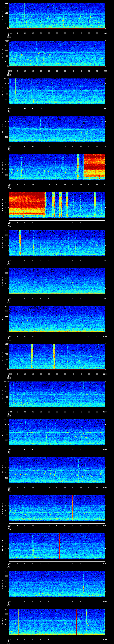114x644 pixels.
Task: Click the 6:16:00 start time label
Action: tap(9, 601)
